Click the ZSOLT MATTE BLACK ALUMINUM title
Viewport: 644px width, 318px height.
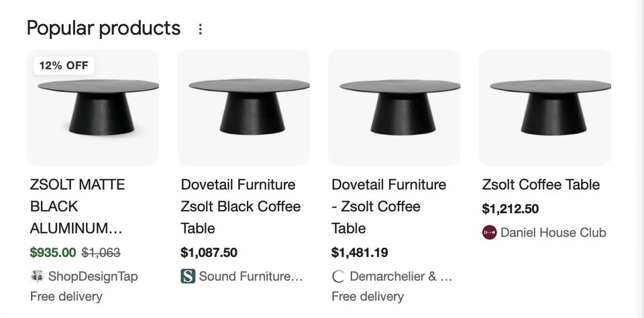[x=77, y=206]
